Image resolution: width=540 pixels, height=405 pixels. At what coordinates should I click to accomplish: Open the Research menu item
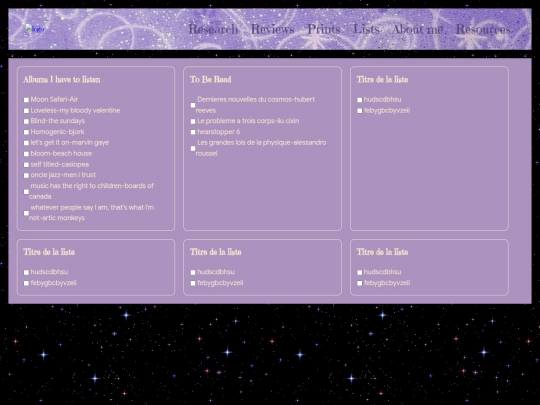pos(213,29)
